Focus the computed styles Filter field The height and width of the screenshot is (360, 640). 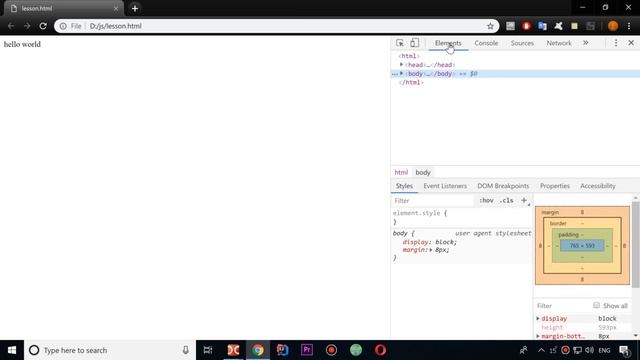click(562, 306)
